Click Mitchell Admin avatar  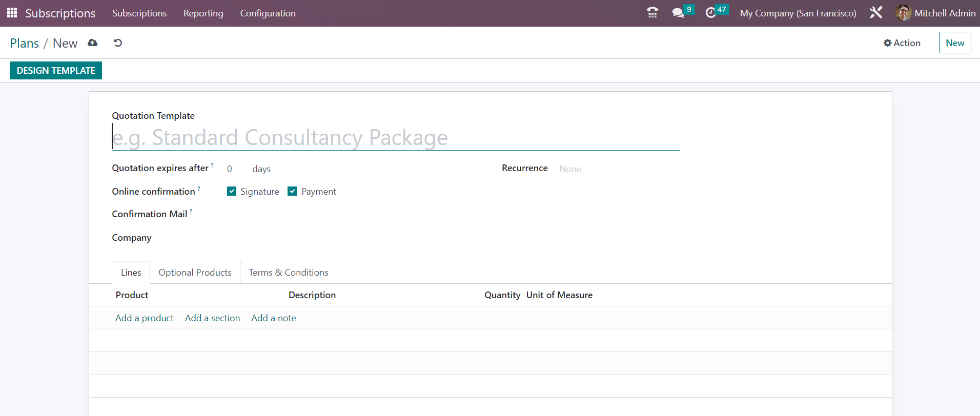click(x=903, y=13)
